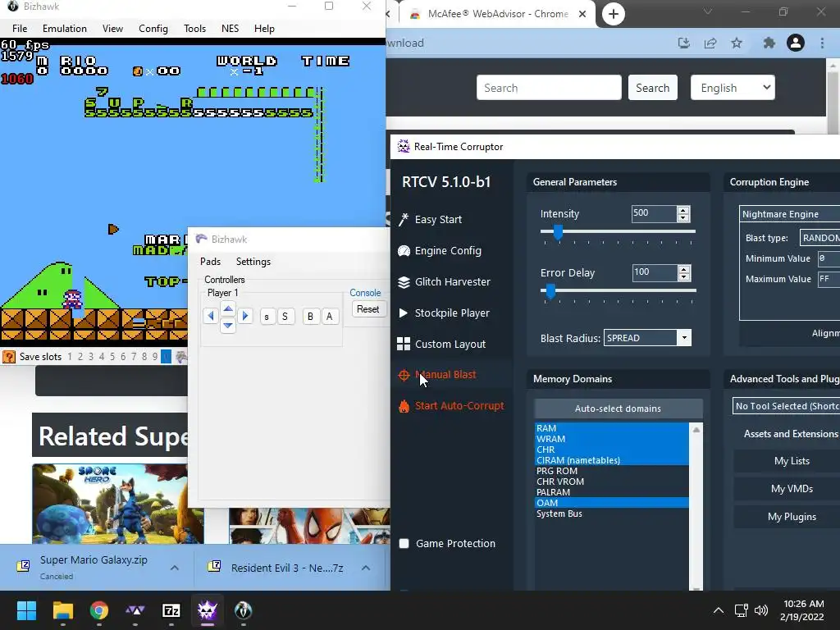Open the NES menu in Bizhawk
Screen dimensions: 840x630
coord(230,29)
